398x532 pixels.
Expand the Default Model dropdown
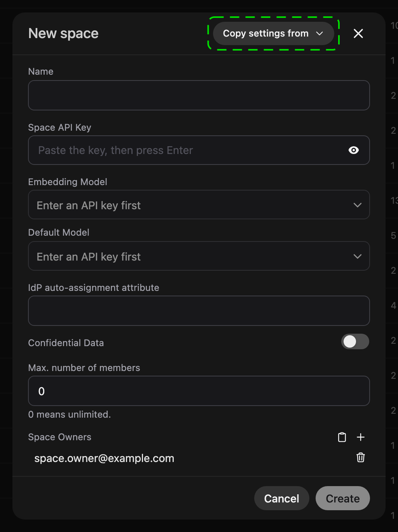(x=199, y=256)
